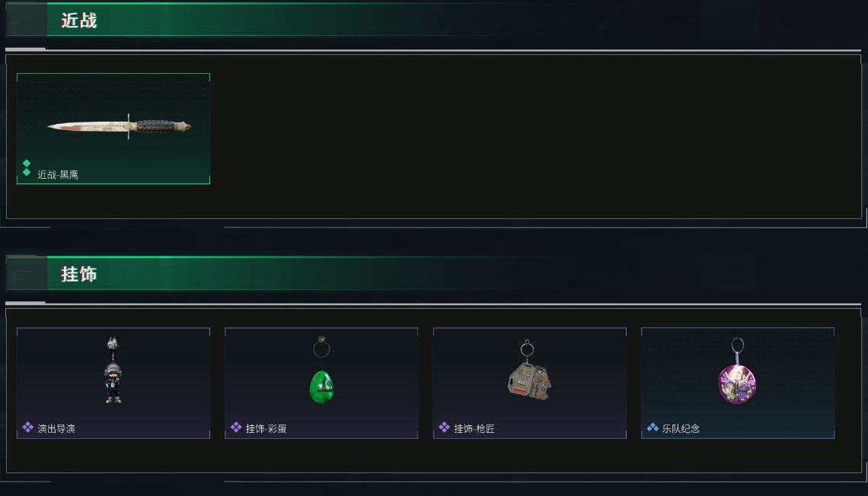Click the 挂饰-枪匠 item label
868x496 pixels.
(474, 428)
